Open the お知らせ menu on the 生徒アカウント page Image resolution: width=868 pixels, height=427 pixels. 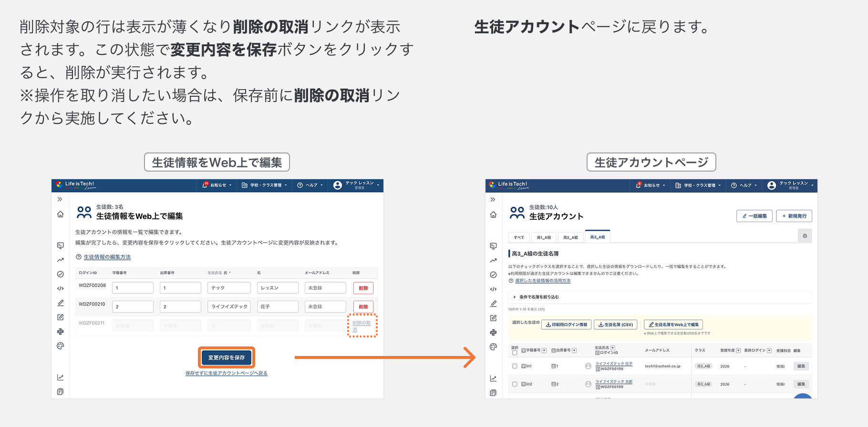(x=651, y=185)
